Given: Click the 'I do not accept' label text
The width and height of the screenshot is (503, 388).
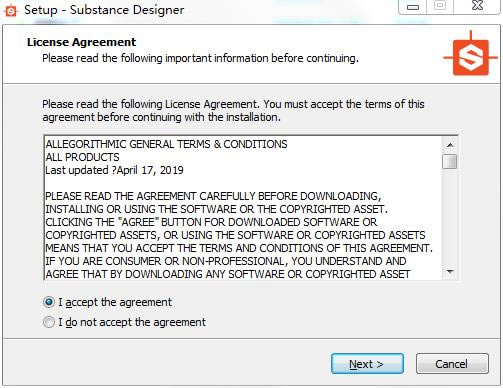Looking at the screenshot, I should click(x=132, y=322).
